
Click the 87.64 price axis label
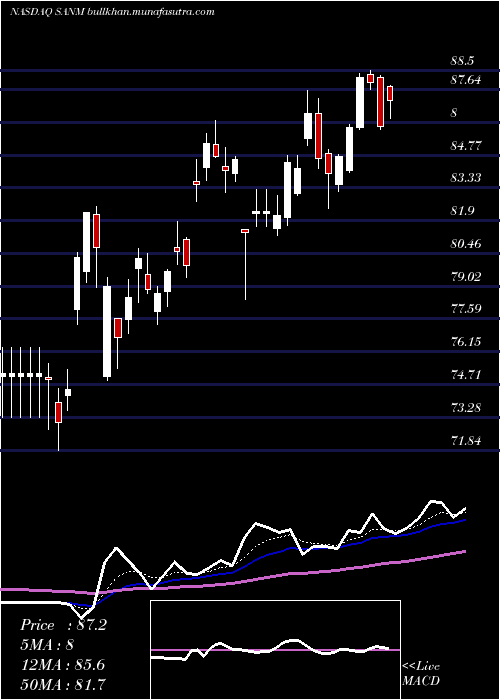[466, 80]
